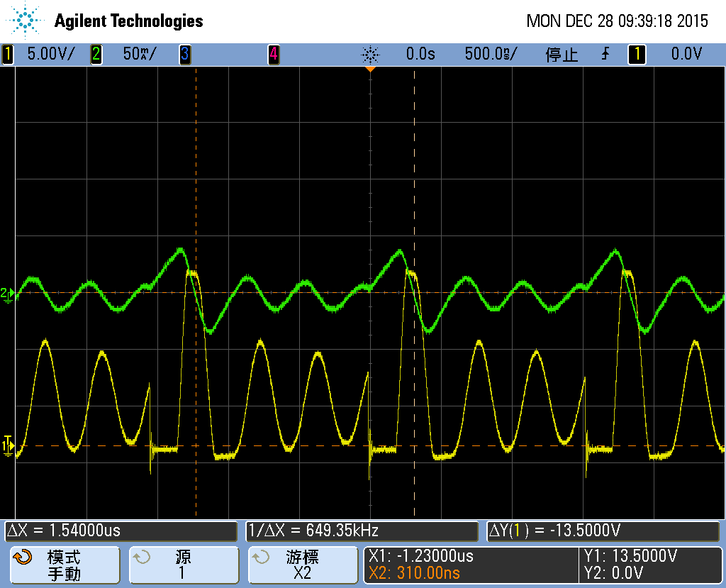Click the rotary knob icon on the 游標 softkey
Image resolution: width=726 pixels, height=588 pixels.
(261, 557)
